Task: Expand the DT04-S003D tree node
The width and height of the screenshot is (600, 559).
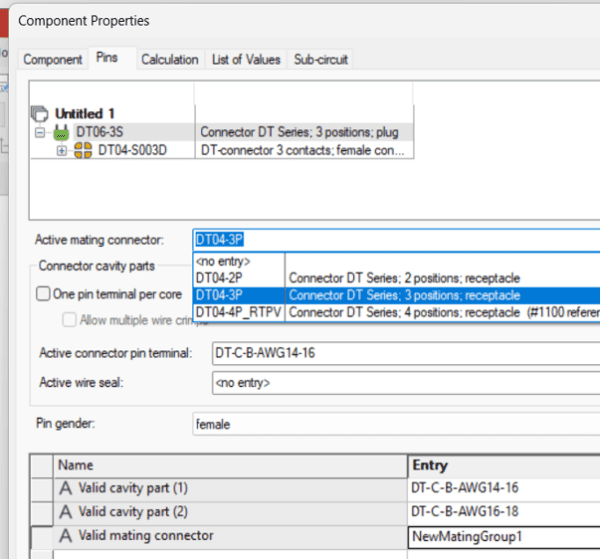Action: [x=62, y=150]
